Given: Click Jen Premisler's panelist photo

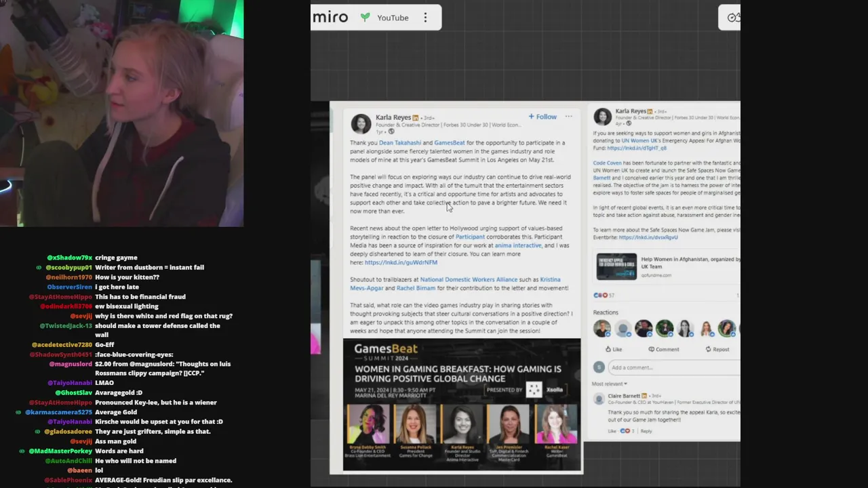Looking at the screenshot, I should pyautogui.click(x=509, y=425).
